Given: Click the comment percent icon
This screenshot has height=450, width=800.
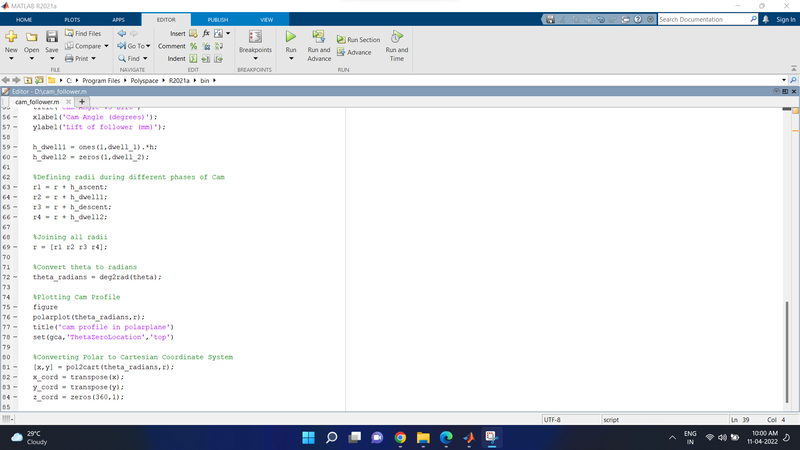Looking at the screenshot, I should pyautogui.click(x=194, y=46).
